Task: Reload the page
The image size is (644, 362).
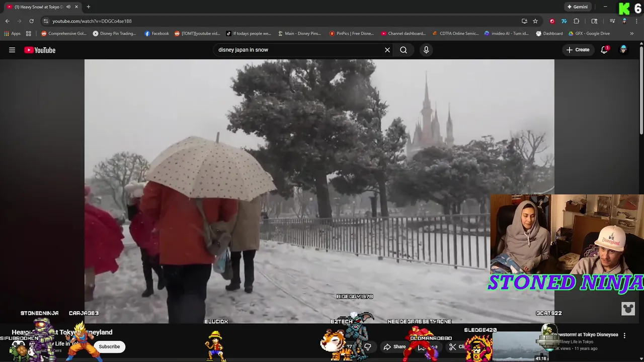Action: click(x=31, y=21)
